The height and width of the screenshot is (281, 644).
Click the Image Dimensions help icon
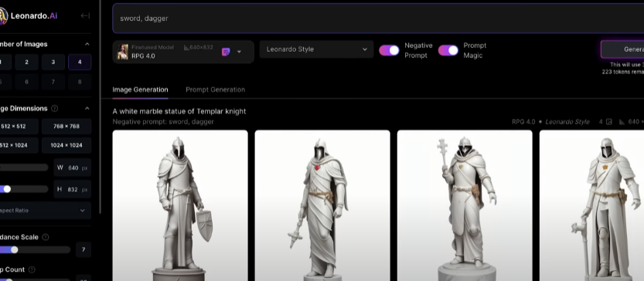click(55, 109)
